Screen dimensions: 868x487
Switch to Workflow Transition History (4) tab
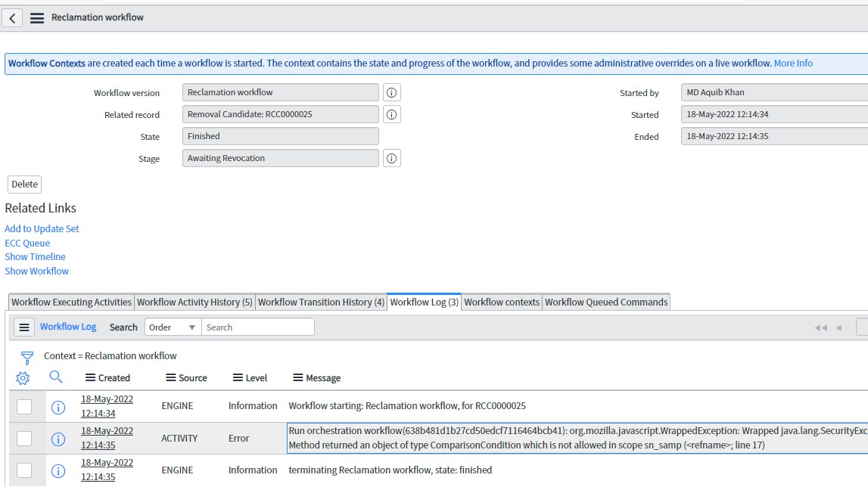pos(321,302)
